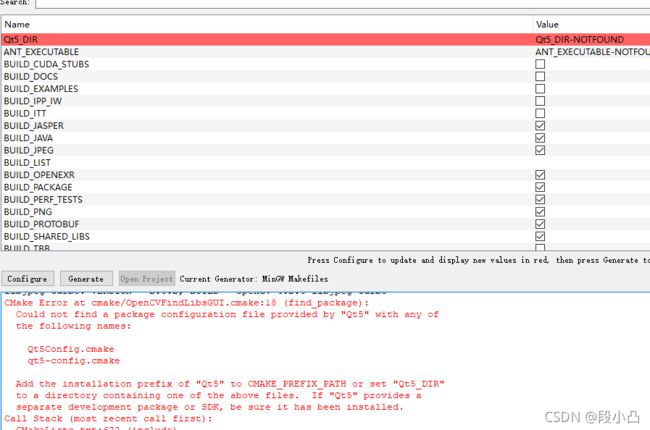The width and height of the screenshot is (650, 430).
Task: Uncheck the BUILD_PROTOBUF checkbox
Action: 540,224
